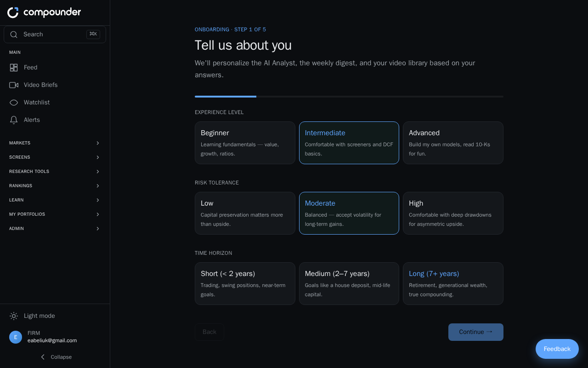Open the Alerts menu label
Image resolution: width=588 pixels, height=368 pixels.
point(32,120)
